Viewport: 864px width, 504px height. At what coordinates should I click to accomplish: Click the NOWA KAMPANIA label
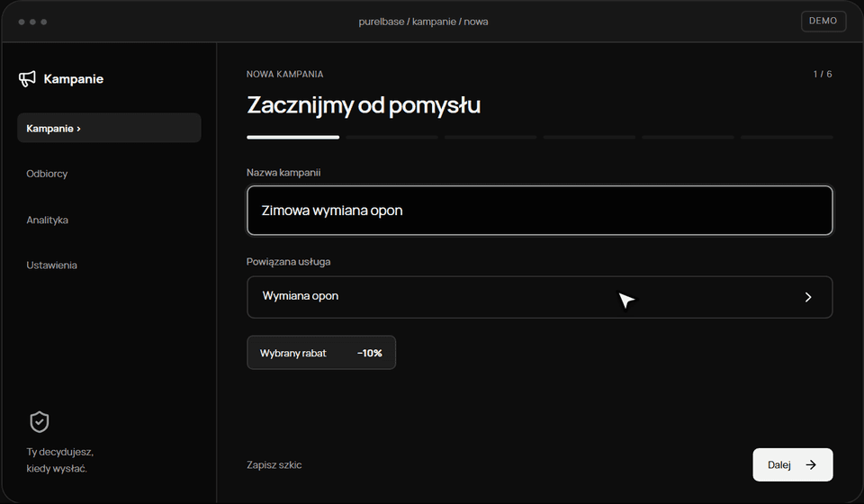[x=285, y=74]
